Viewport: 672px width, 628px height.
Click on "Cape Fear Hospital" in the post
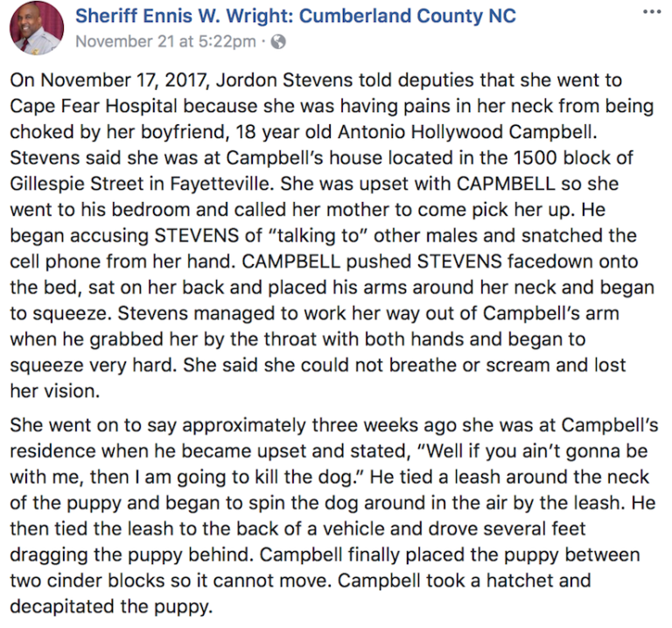coord(83,108)
